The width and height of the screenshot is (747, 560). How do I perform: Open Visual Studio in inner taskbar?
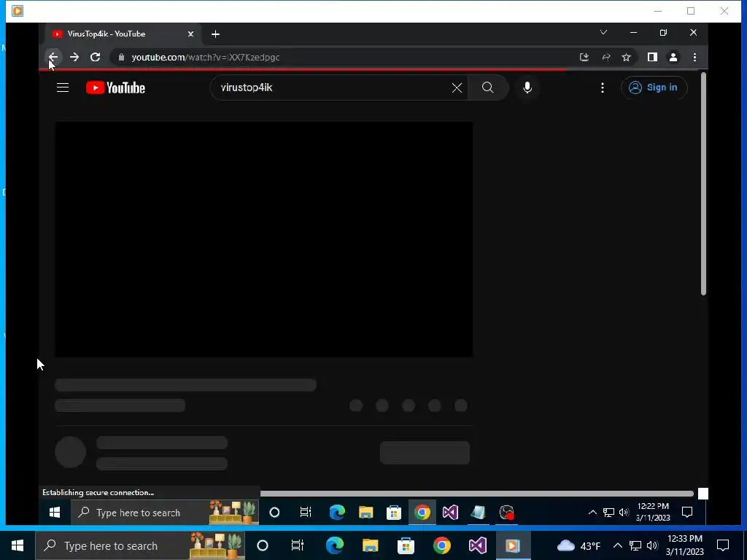tap(450, 513)
